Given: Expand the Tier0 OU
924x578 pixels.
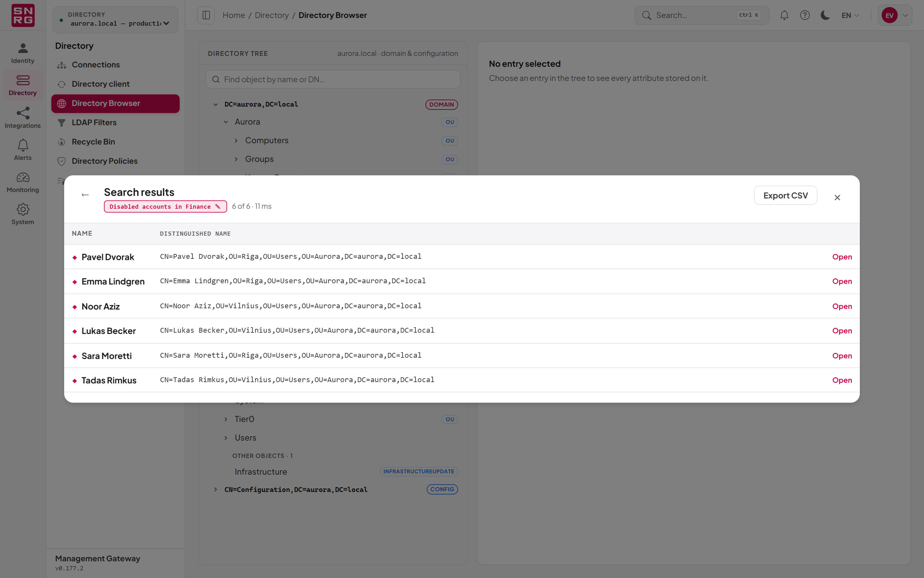Looking at the screenshot, I should [x=226, y=419].
